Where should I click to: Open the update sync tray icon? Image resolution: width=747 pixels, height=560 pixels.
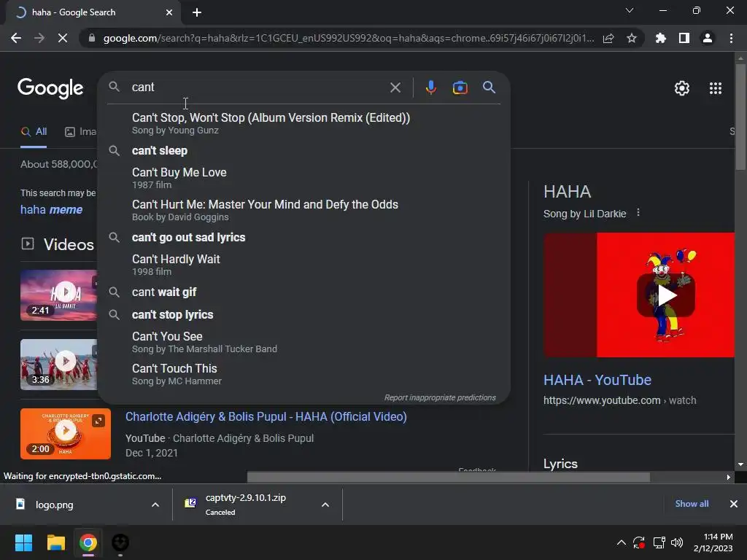click(x=639, y=542)
